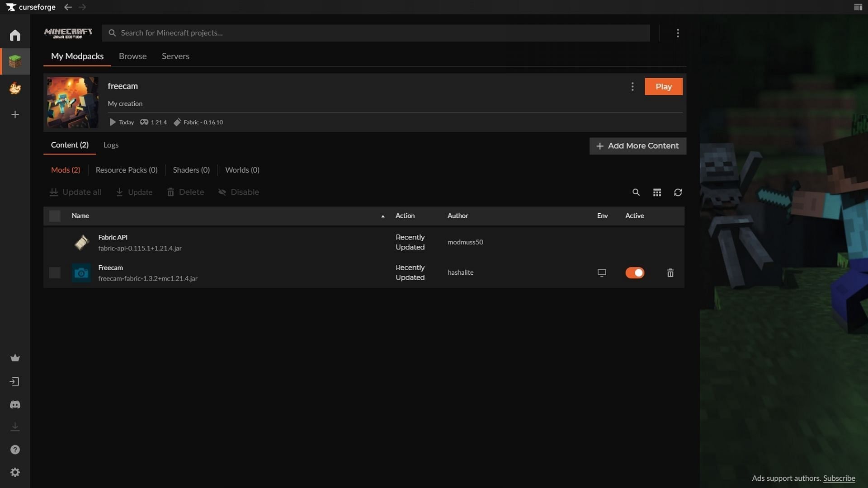868x488 pixels.
Task: Click the Worlds filter tab
Action: tap(242, 170)
